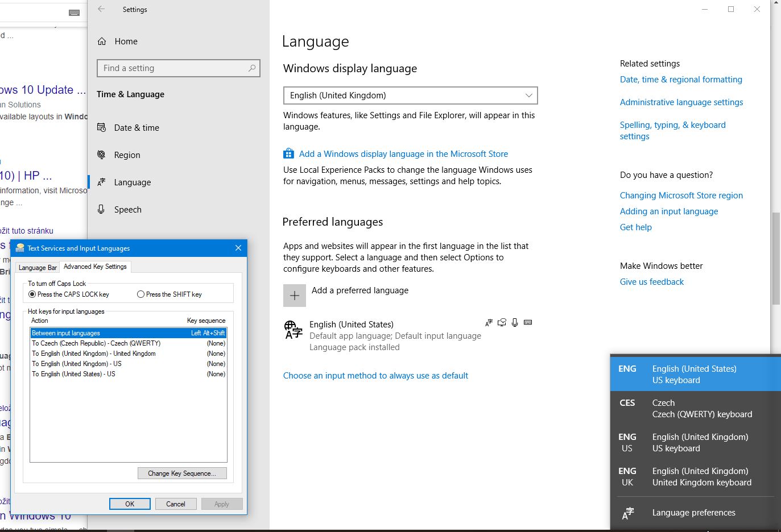Screen dimensions: 781x532
Task: Click the Settings window vertical scrollbar thumb
Action: [775, 259]
